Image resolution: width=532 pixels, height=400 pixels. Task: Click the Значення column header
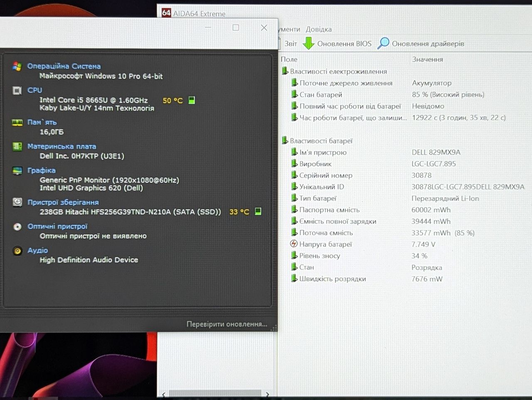[428, 59]
